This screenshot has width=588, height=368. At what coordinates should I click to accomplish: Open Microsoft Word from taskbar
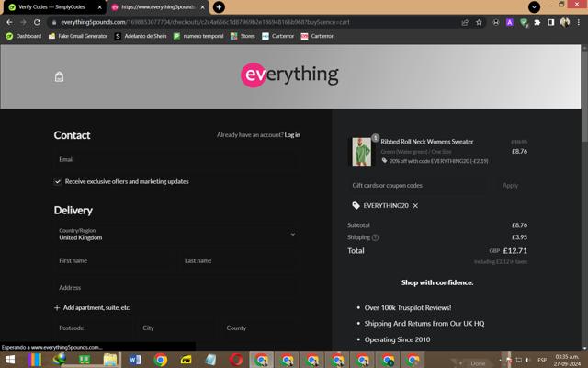pos(135,360)
